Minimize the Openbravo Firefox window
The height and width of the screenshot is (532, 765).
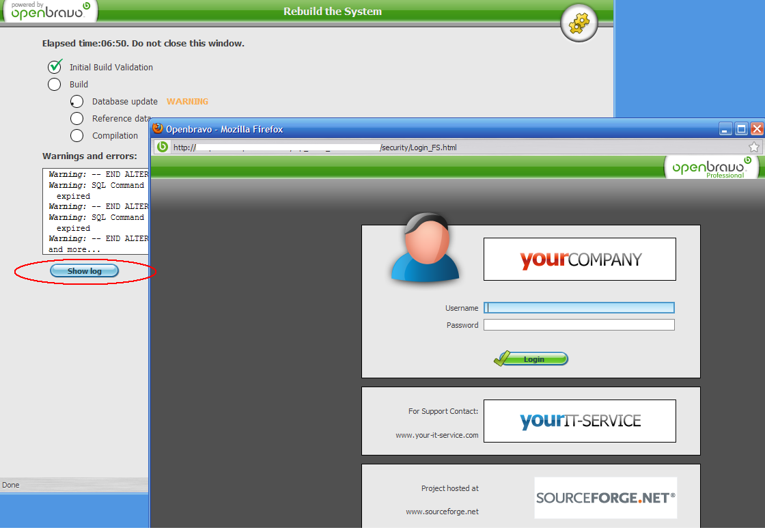(x=725, y=129)
